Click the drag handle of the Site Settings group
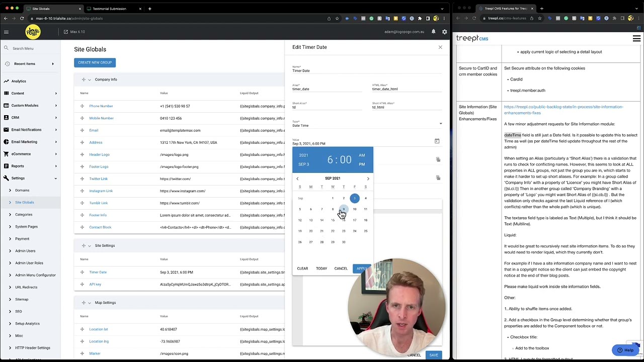This screenshot has height=362, width=644. (84, 245)
